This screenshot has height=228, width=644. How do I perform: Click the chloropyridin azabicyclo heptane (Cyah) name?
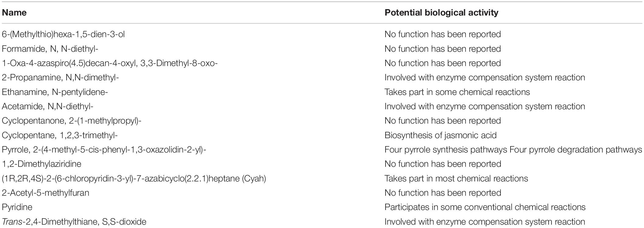click(x=134, y=178)
